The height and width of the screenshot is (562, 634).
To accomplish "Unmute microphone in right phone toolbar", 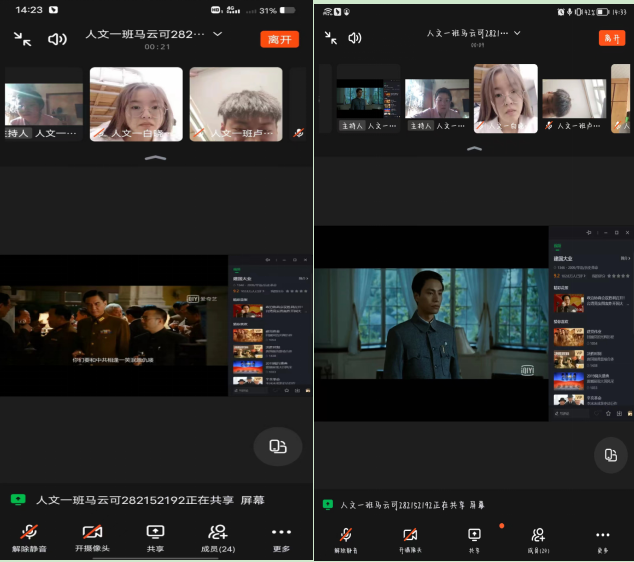I will click(x=346, y=540).
